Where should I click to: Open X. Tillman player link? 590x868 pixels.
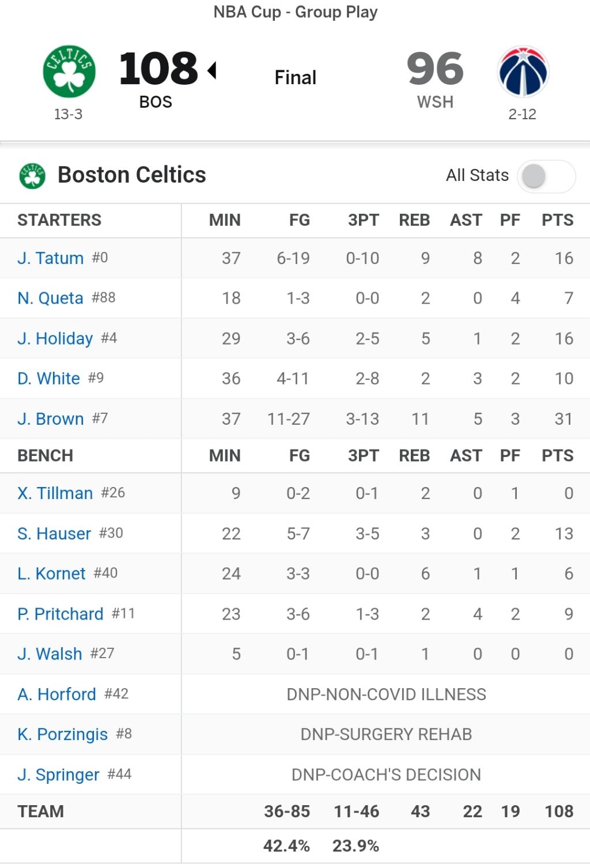click(55, 493)
